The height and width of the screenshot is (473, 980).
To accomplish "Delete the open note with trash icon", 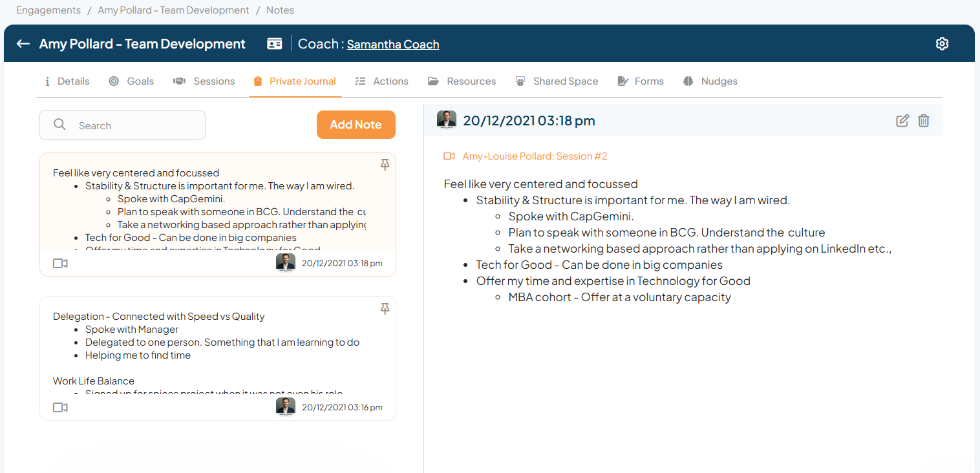I will (x=924, y=121).
